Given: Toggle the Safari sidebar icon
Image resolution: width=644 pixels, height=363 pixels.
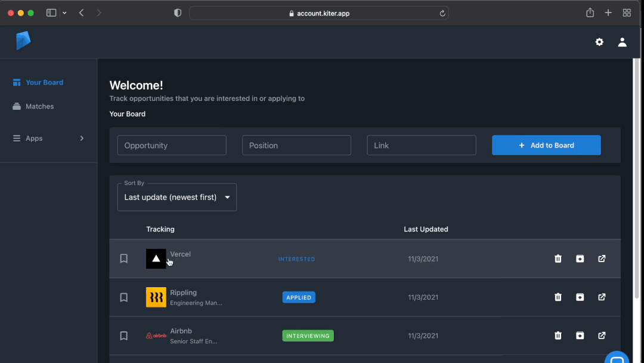Looking at the screenshot, I should tap(51, 13).
